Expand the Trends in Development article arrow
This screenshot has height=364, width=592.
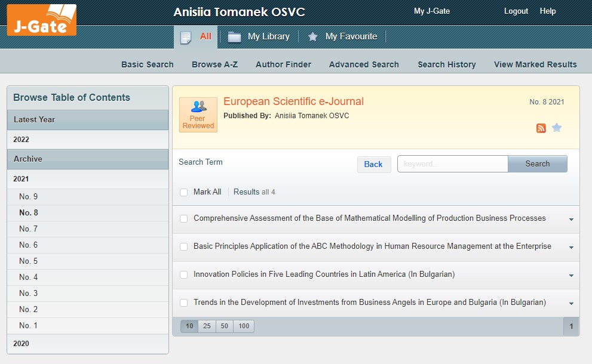tap(571, 304)
